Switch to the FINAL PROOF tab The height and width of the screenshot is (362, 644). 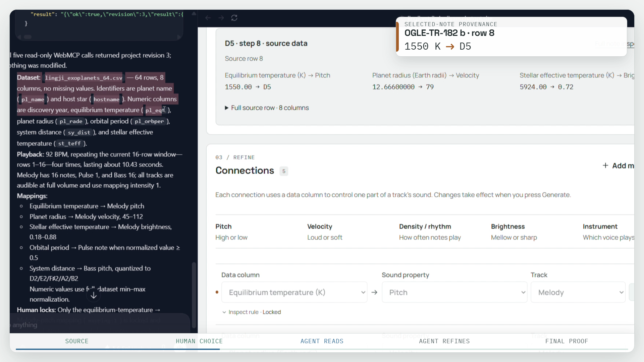(x=567, y=341)
